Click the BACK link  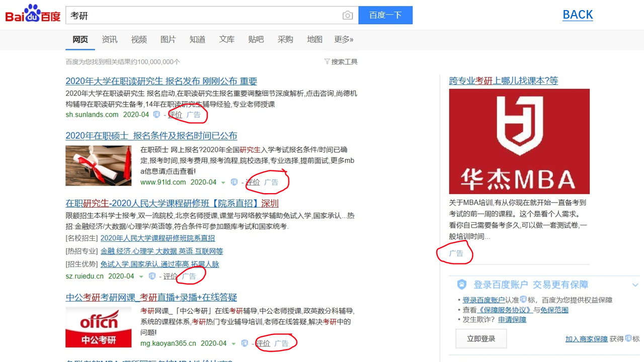click(x=578, y=15)
